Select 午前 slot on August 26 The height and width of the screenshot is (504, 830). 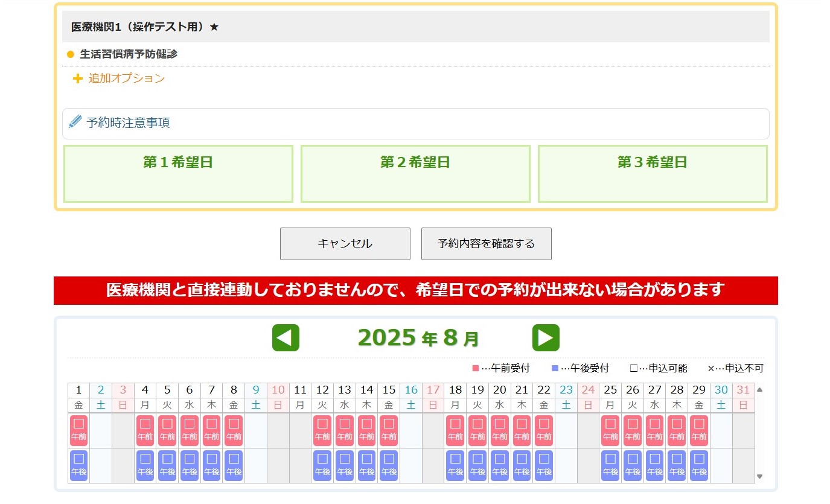click(x=633, y=430)
